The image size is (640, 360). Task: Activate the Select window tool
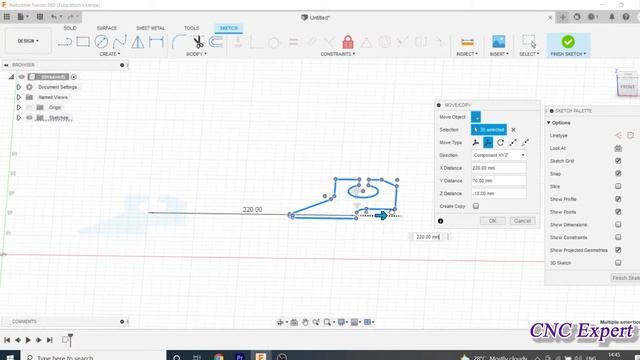(529, 42)
